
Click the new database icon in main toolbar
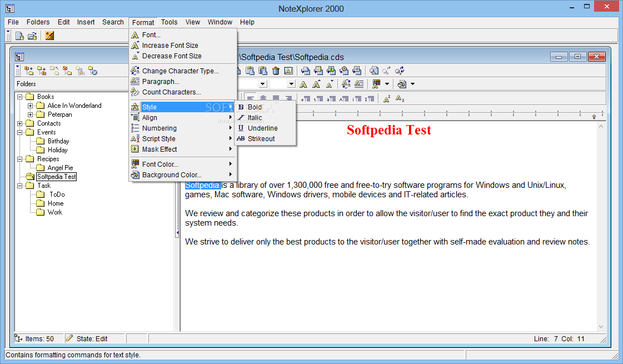(x=19, y=36)
